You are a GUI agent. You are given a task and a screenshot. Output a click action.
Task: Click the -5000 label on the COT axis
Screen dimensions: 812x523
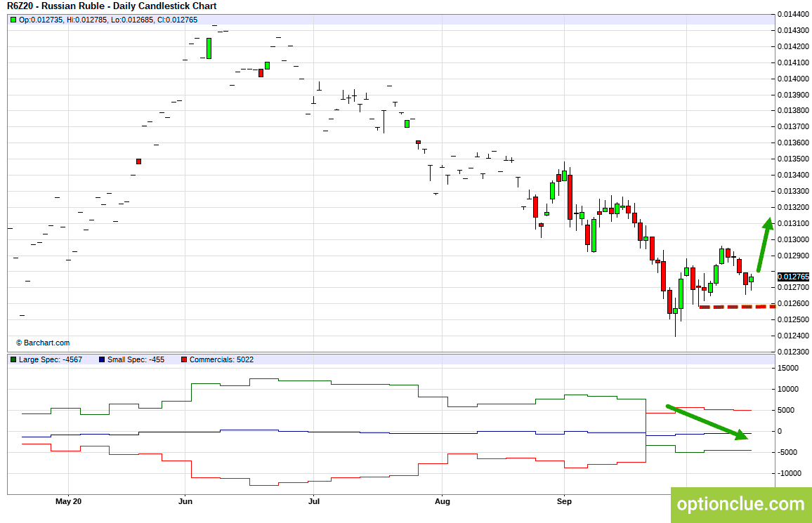tap(787, 452)
